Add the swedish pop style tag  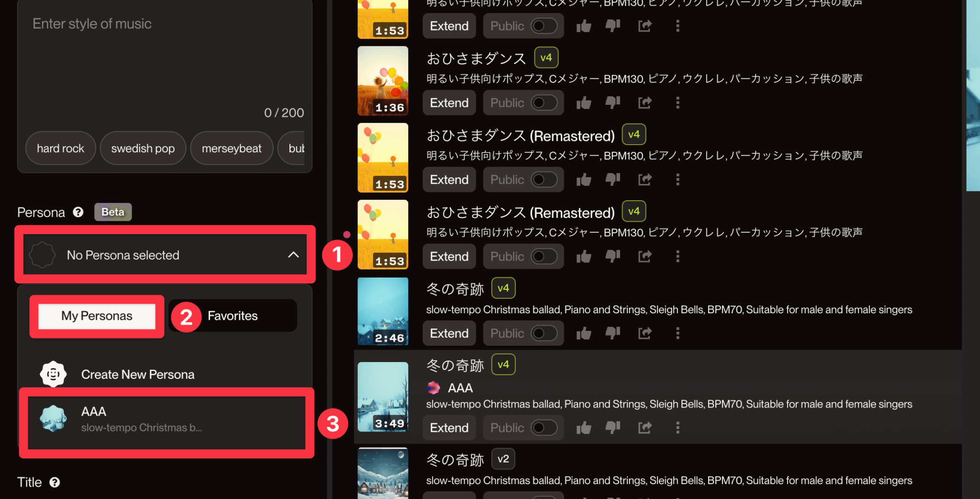[x=143, y=148]
